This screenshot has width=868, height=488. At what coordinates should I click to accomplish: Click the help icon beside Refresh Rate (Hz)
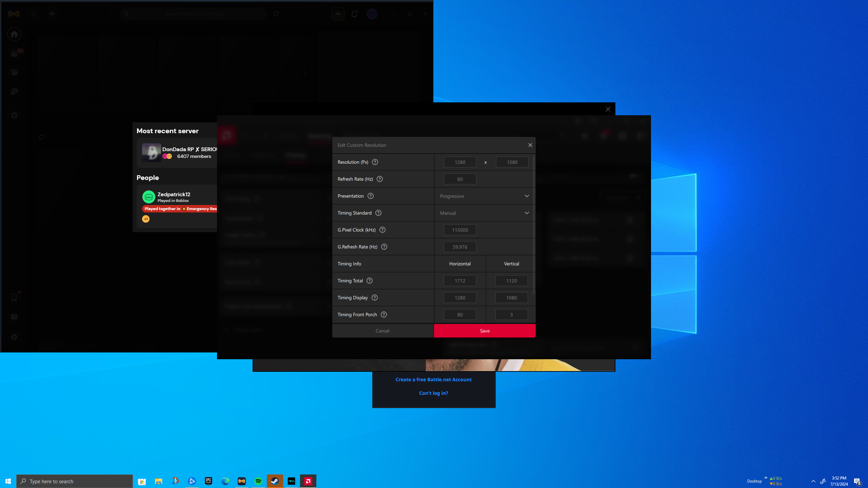pyautogui.click(x=379, y=179)
